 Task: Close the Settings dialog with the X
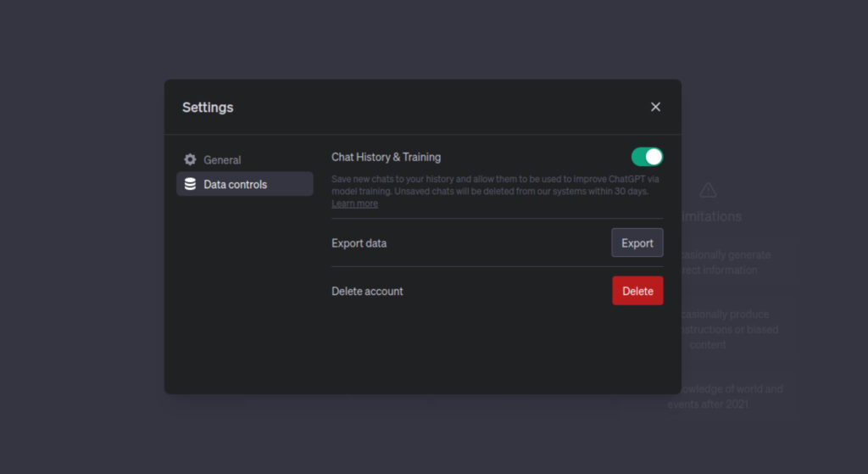(x=655, y=107)
